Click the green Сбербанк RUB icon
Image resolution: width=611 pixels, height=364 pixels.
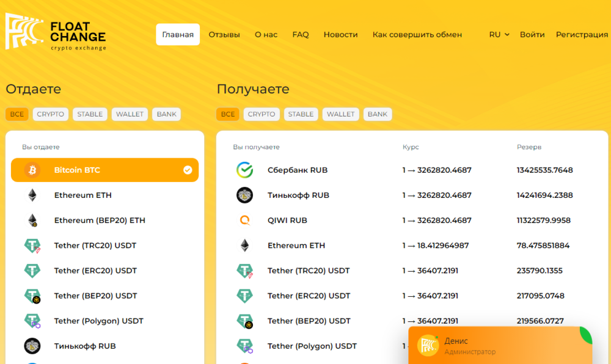(x=244, y=170)
